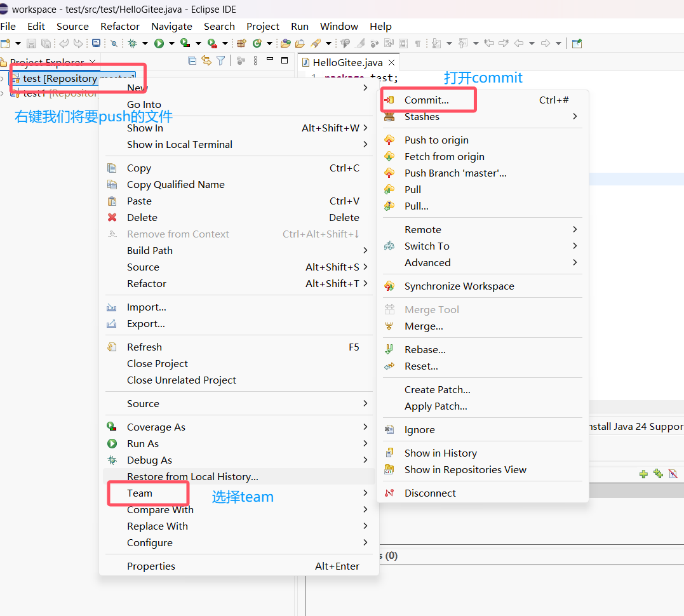The height and width of the screenshot is (616, 684).
Task: Click the Open Type toolbar icon
Action: click(x=286, y=43)
